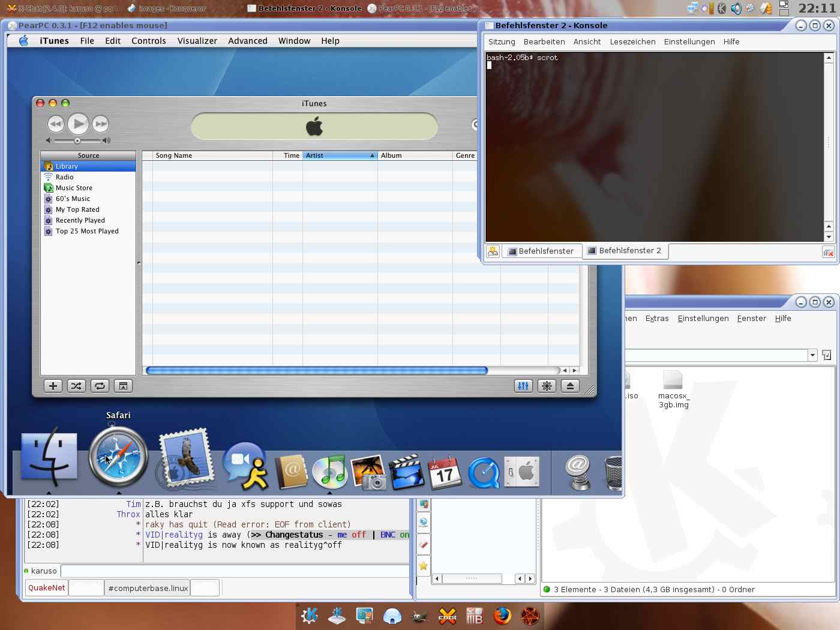This screenshot has height=630, width=840.
Task: Close current Konsole tab icon
Action: (x=829, y=253)
